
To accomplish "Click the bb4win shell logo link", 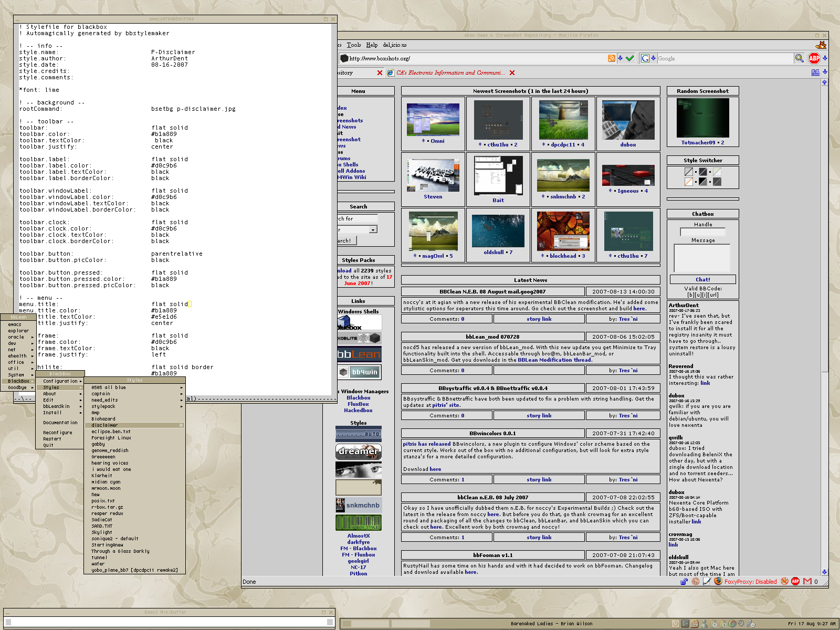I will coord(359,372).
